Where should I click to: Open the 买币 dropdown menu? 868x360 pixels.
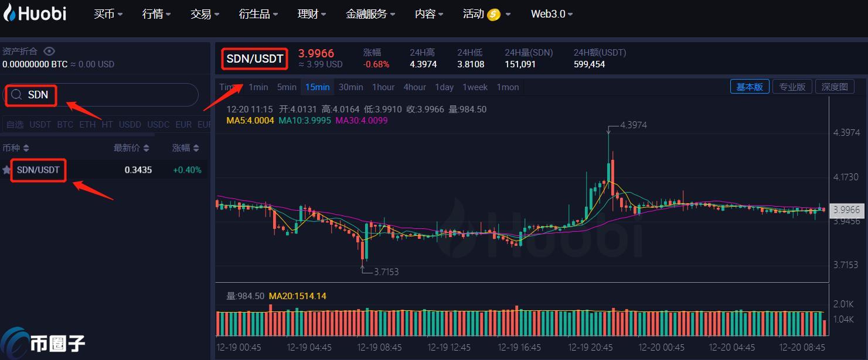click(x=108, y=14)
